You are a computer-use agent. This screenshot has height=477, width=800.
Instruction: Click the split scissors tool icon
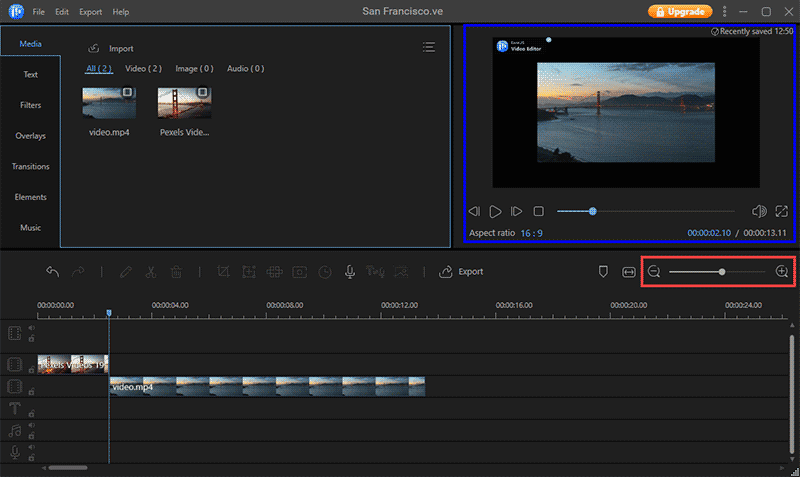(150, 271)
